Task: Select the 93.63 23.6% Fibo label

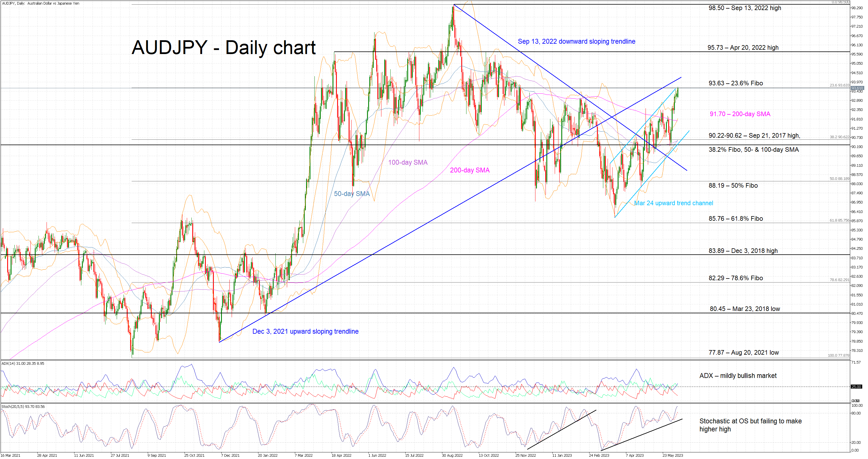Action: tap(735, 83)
